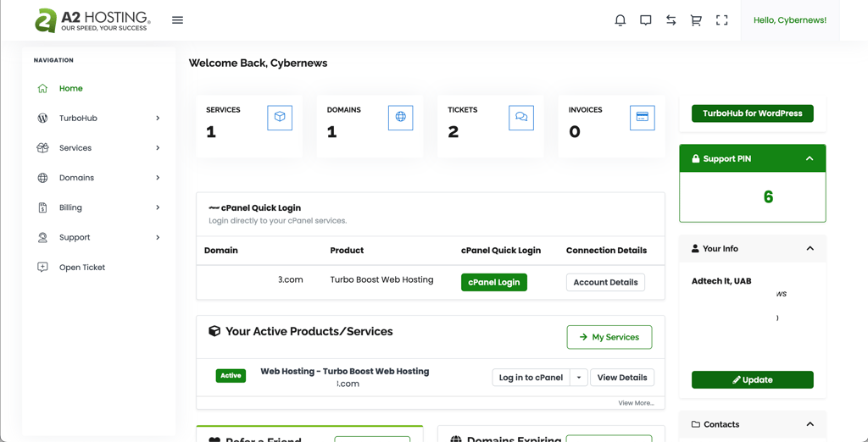Click the swap arrows icon in header
The width and height of the screenshot is (868, 442).
point(671,20)
